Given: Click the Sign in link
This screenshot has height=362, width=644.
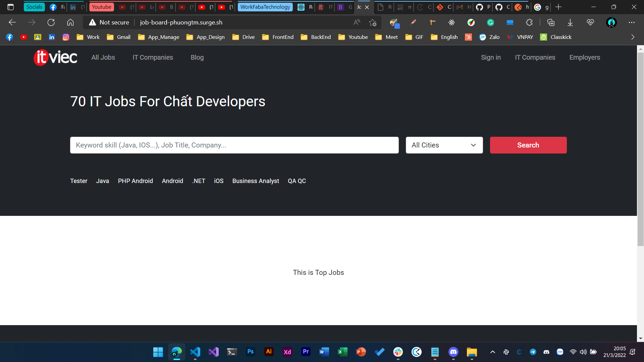Looking at the screenshot, I should 491,57.
